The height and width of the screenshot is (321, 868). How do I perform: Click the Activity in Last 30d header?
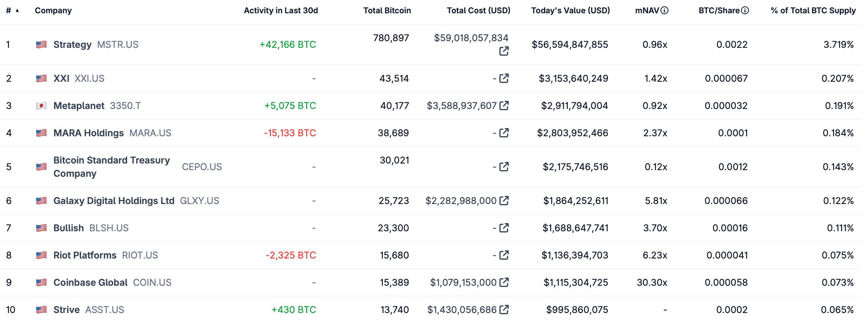(281, 10)
